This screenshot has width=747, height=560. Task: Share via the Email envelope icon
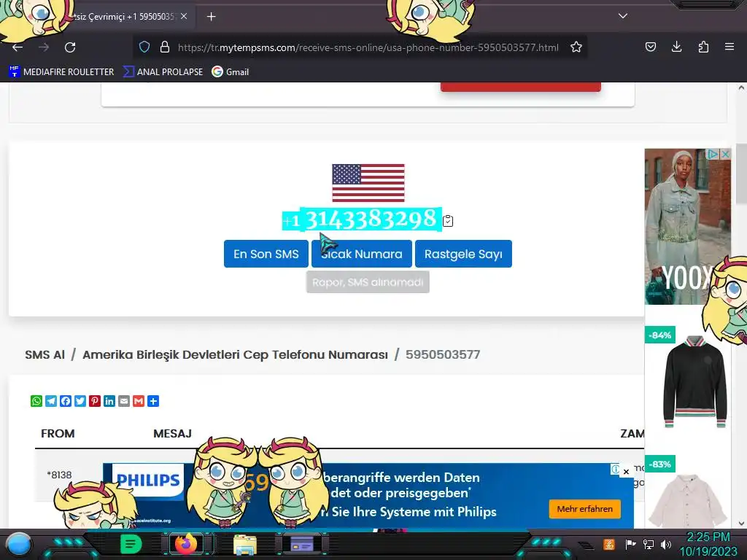124,401
